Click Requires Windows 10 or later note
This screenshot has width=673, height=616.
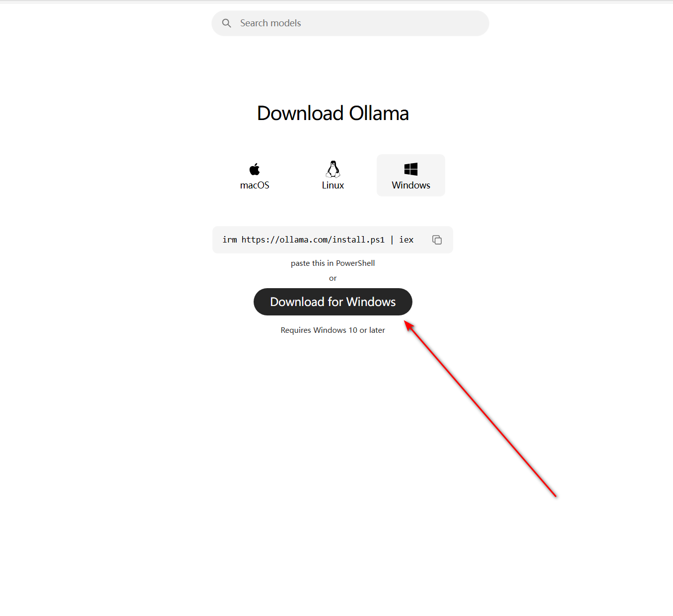click(333, 330)
